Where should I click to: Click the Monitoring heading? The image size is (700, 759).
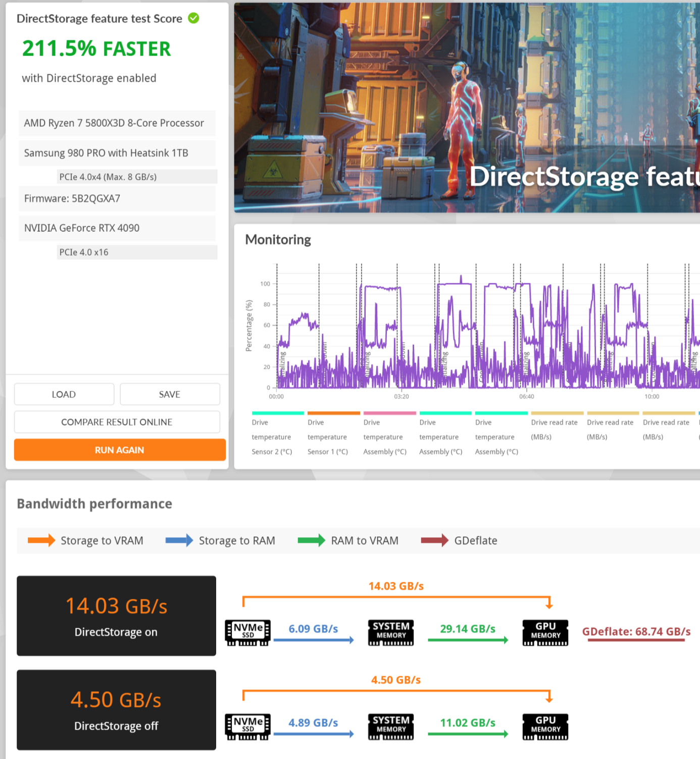pyautogui.click(x=278, y=240)
